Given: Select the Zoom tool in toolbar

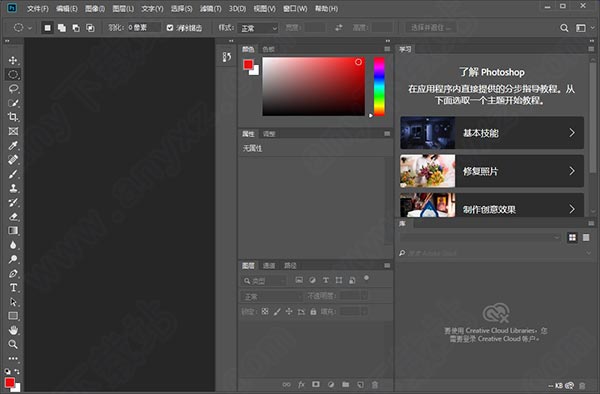Looking at the screenshot, I should click(x=13, y=344).
